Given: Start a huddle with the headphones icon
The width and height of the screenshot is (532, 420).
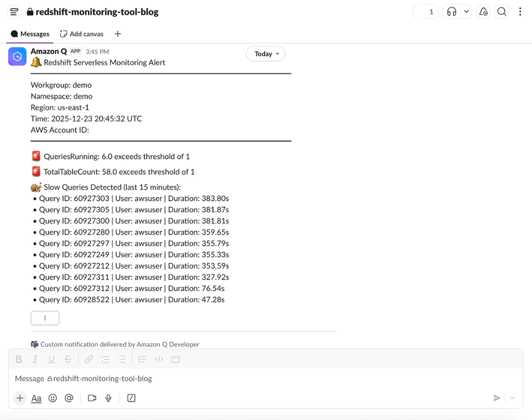Looking at the screenshot, I should click(452, 12).
